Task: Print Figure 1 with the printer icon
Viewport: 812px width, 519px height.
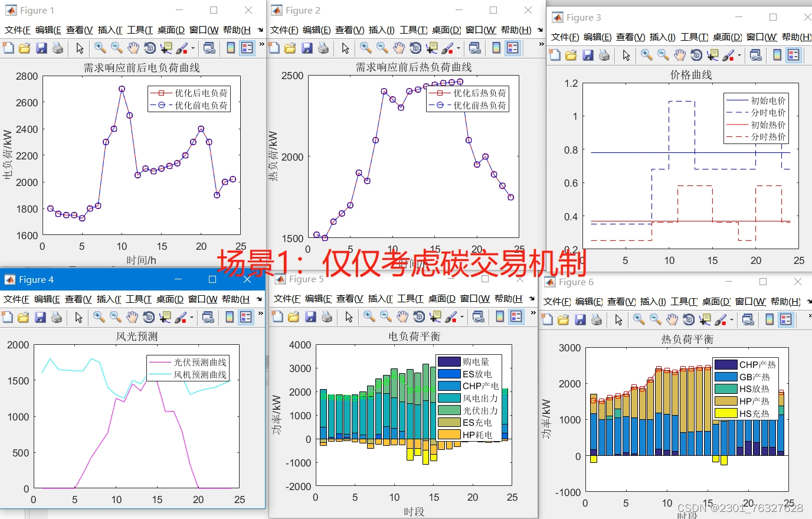Action: [57, 48]
